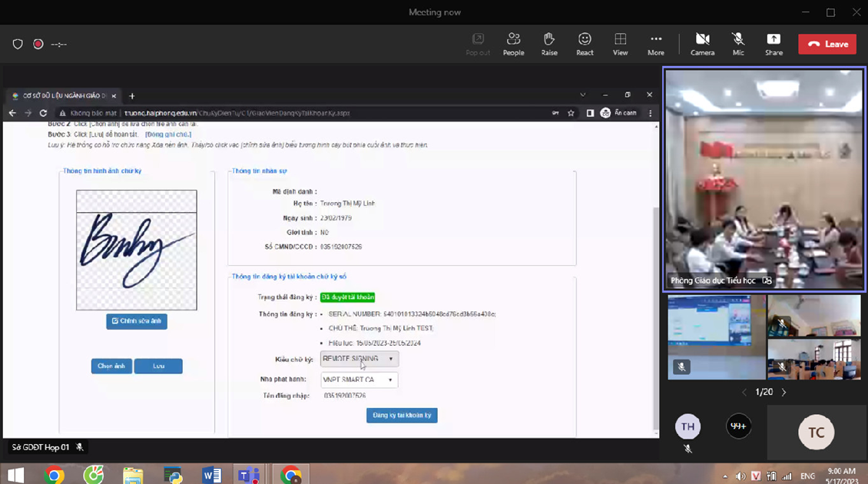Image resolution: width=868 pixels, height=484 pixels.
Task: Open Microsoft Teams from the taskbar
Action: (248, 475)
